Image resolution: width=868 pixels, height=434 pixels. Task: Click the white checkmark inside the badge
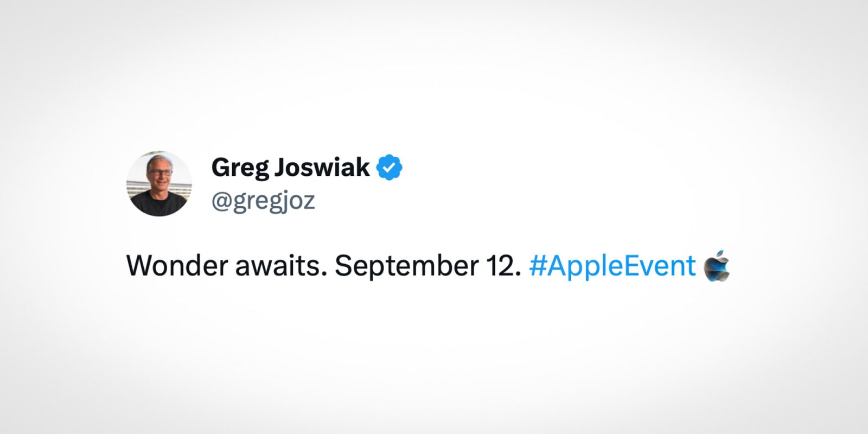(389, 168)
